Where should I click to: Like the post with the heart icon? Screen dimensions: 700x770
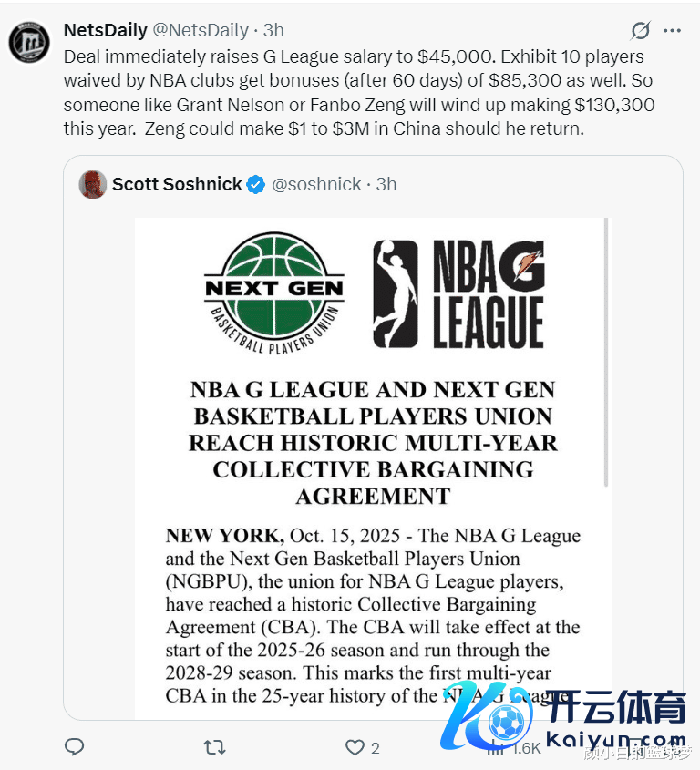[x=355, y=747]
